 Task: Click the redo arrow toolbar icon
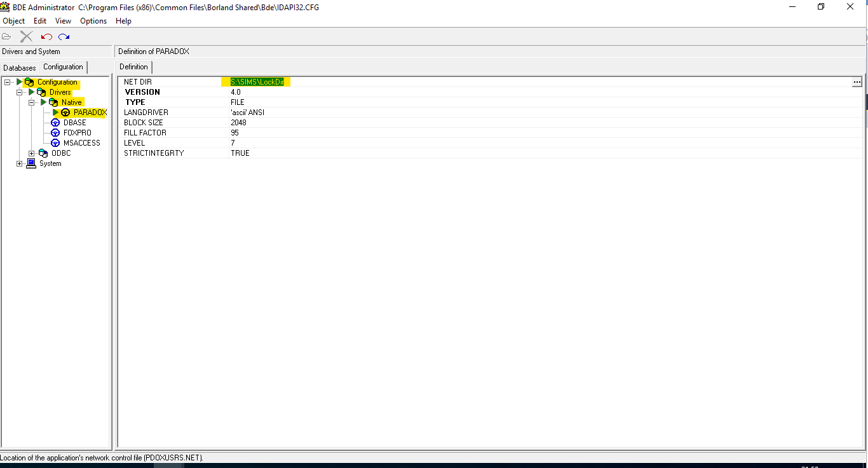coord(63,36)
